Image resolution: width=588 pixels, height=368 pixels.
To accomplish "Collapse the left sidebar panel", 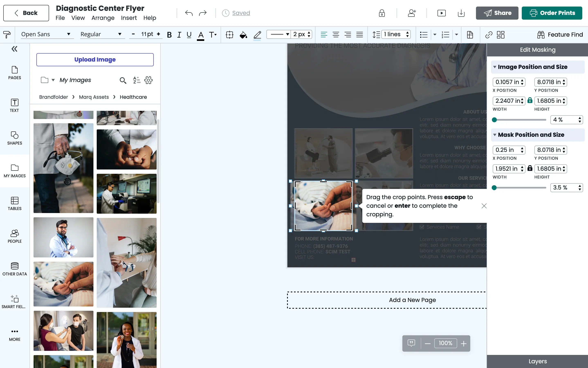I will pos(14,49).
